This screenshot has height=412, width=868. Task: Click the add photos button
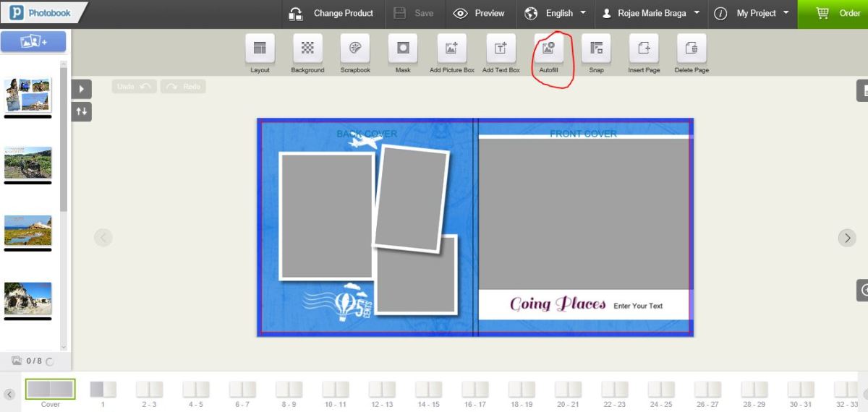click(x=33, y=42)
